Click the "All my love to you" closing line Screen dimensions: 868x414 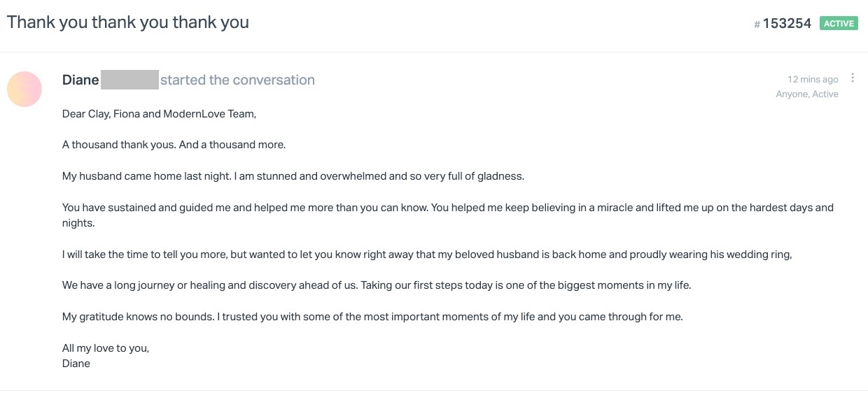[x=106, y=348]
